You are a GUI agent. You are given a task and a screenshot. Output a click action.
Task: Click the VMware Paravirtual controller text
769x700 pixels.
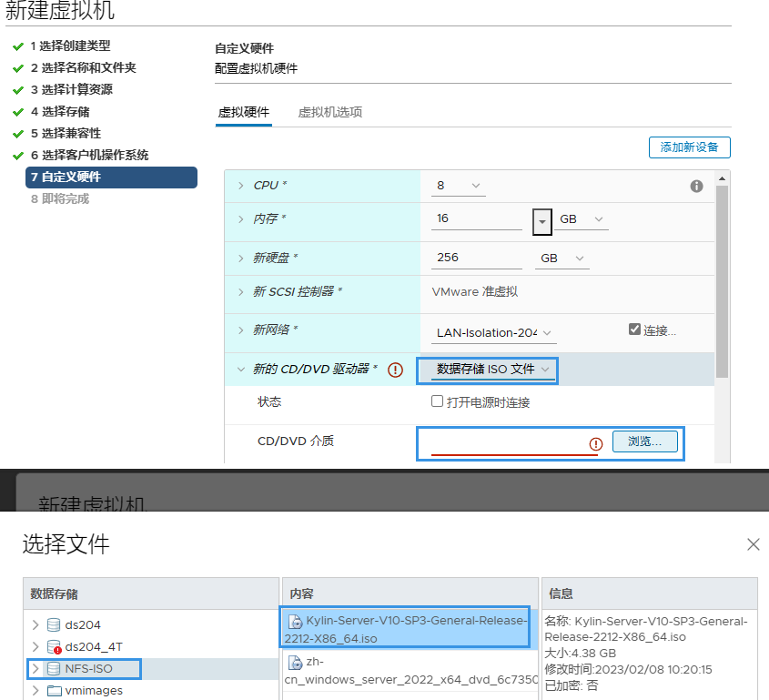pos(475,292)
